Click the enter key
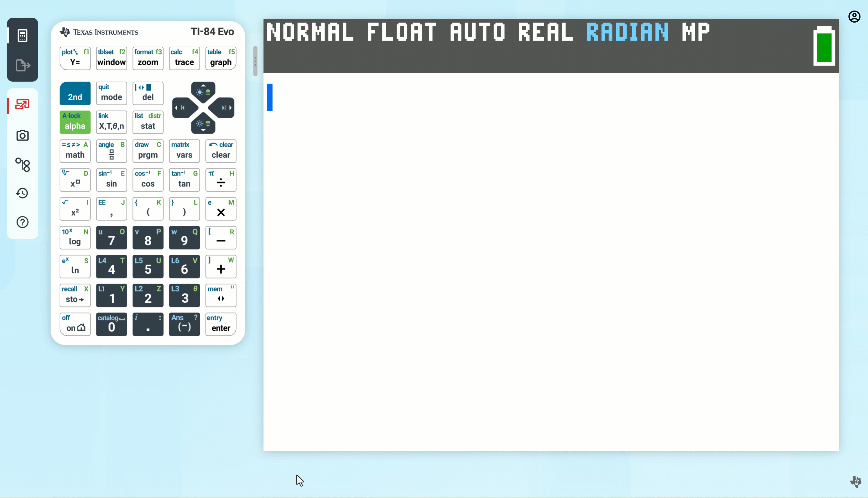The image size is (868, 498). [x=221, y=324]
